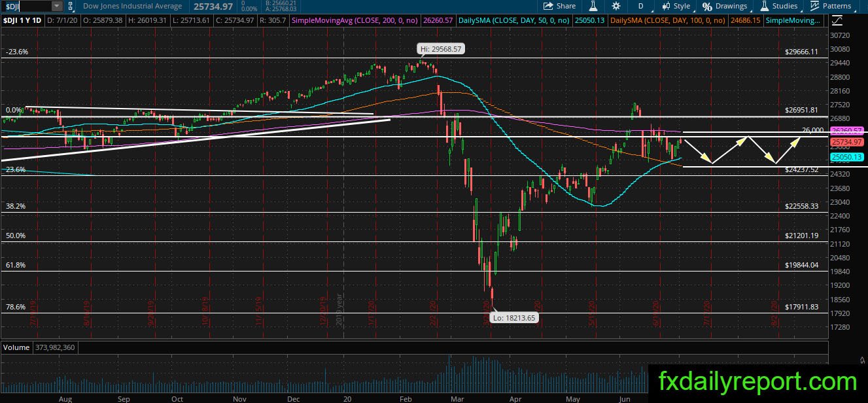Open the symbol history dropdown arrow
Viewport: 868px width, 403px height.
pos(56,6)
